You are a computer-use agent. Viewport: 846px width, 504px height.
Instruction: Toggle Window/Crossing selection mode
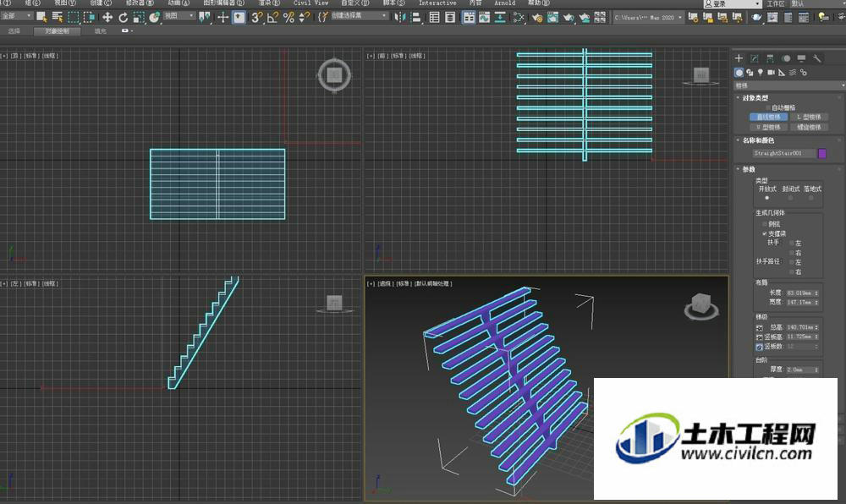(89, 17)
